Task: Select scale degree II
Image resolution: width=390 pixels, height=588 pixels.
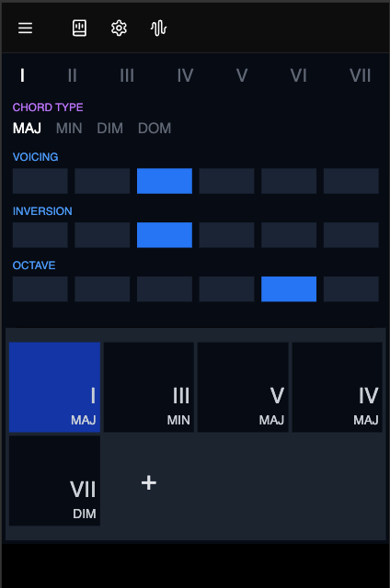Action: 72,75
